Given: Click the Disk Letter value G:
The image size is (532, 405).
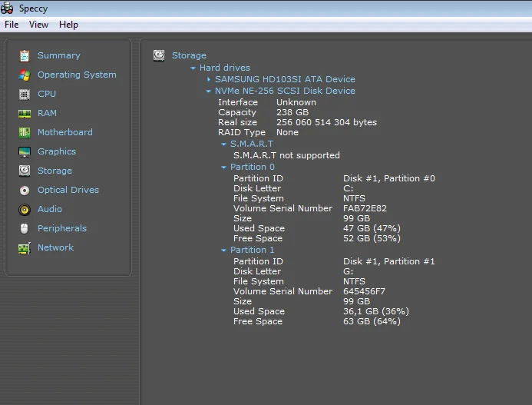Looking at the screenshot, I should pos(348,271).
